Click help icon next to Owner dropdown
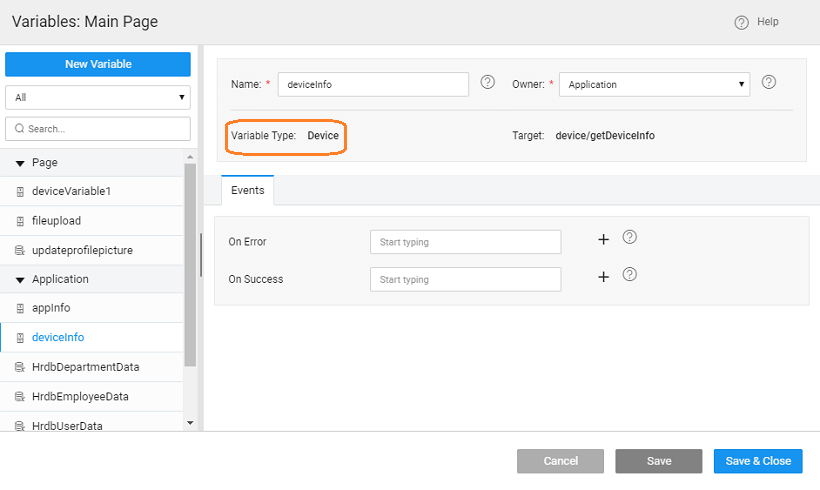The width and height of the screenshot is (820, 490). 769,83
